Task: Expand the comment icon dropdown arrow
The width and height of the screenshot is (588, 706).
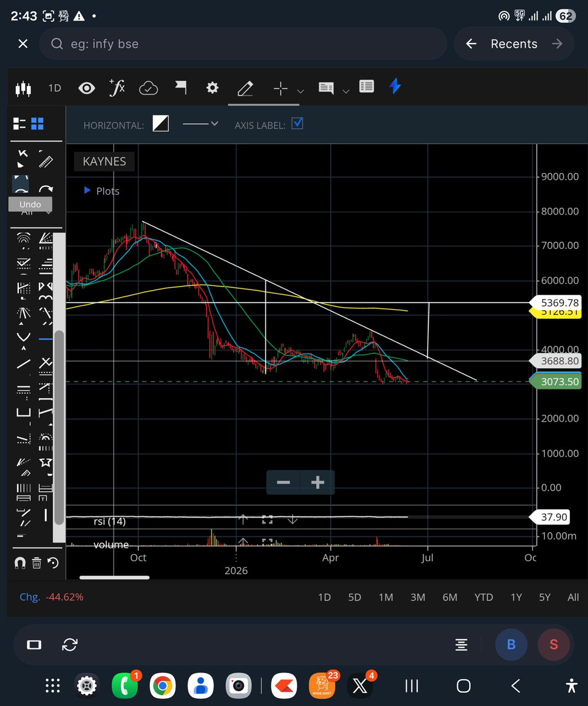Action: click(346, 91)
